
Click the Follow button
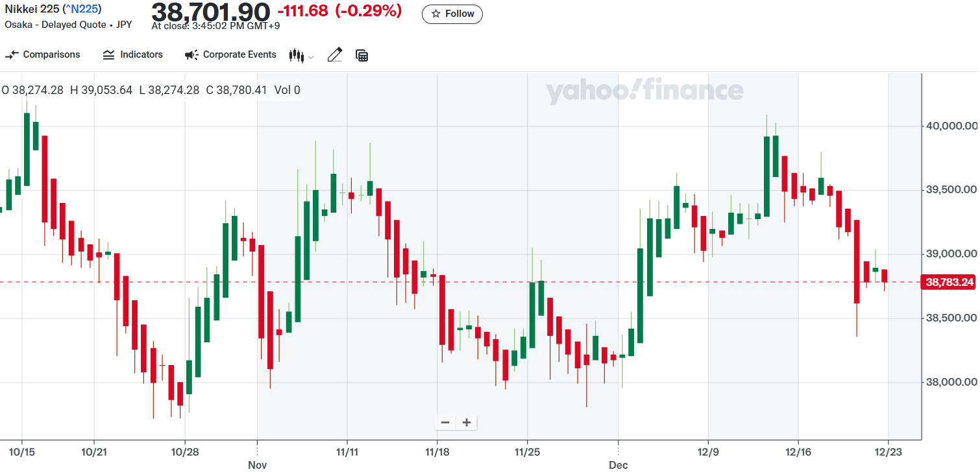[x=452, y=14]
